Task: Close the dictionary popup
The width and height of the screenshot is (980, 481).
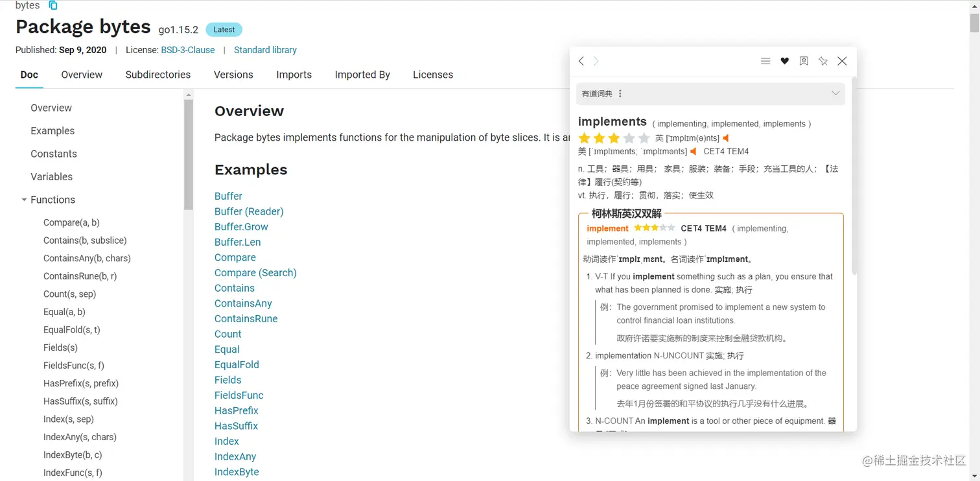Action: [x=842, y=61]
